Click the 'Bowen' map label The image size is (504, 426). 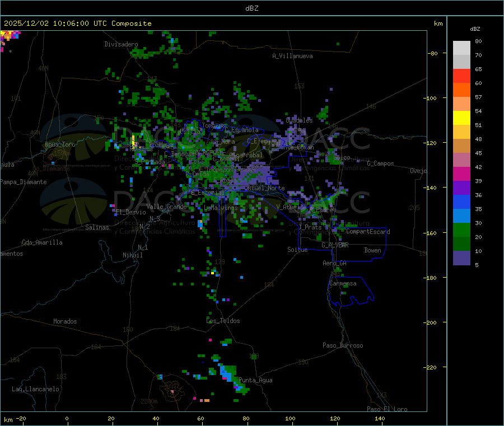click(x=372, y=250)
